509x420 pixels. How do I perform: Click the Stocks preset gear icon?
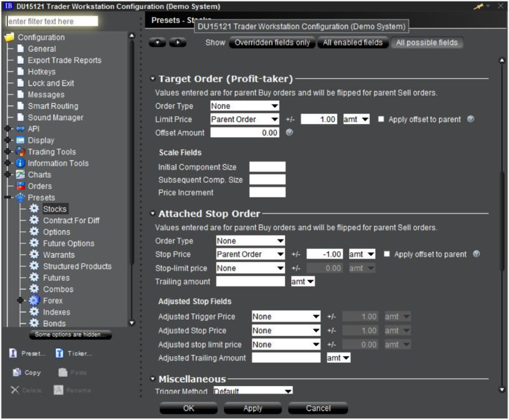[x=34, y=209]
